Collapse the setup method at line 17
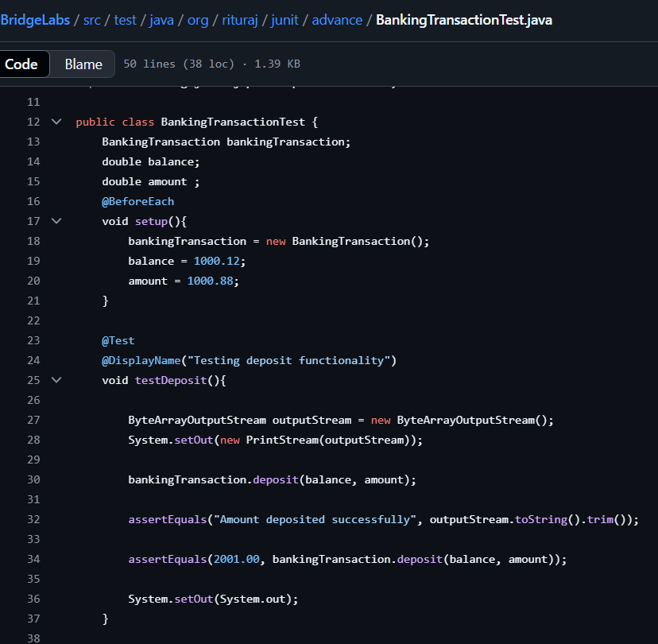 56,221
